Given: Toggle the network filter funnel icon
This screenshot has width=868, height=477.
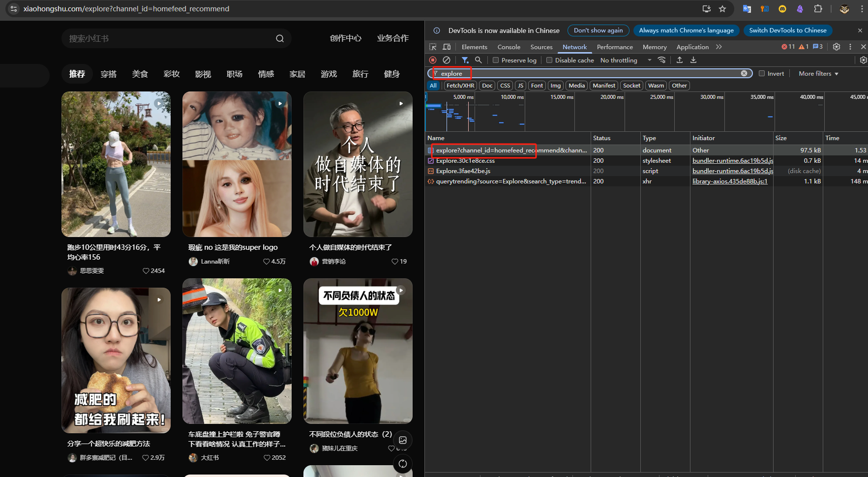Looking at the screenshot, I should tap(465, 60).
